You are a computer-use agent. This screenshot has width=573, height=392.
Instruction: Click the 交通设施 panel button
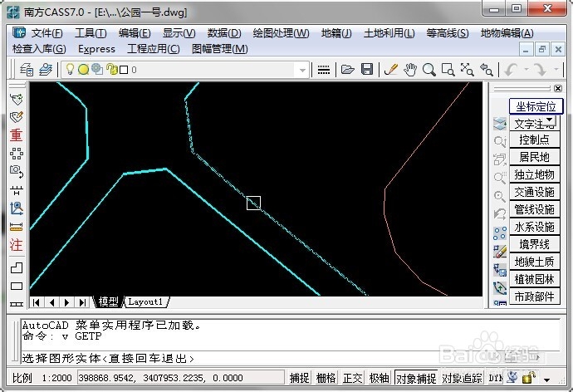click(x=534, y=192)
